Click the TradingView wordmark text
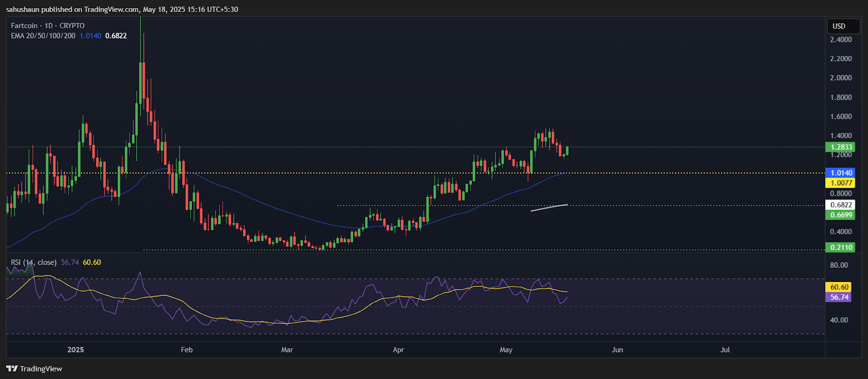 tap(41, 369)
